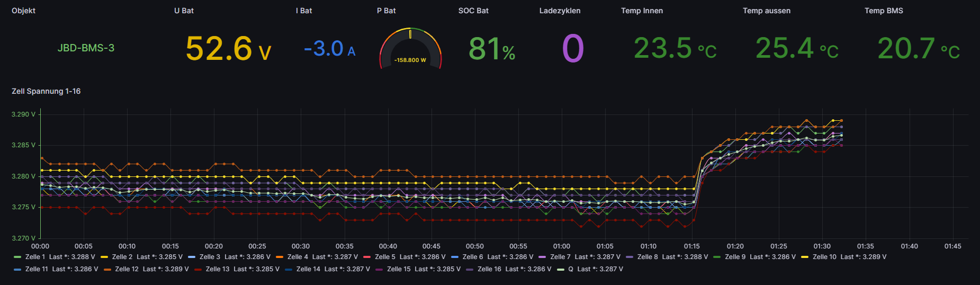
Task: Toggle visibility of Zelle 2 series
Action: [122, 257]
